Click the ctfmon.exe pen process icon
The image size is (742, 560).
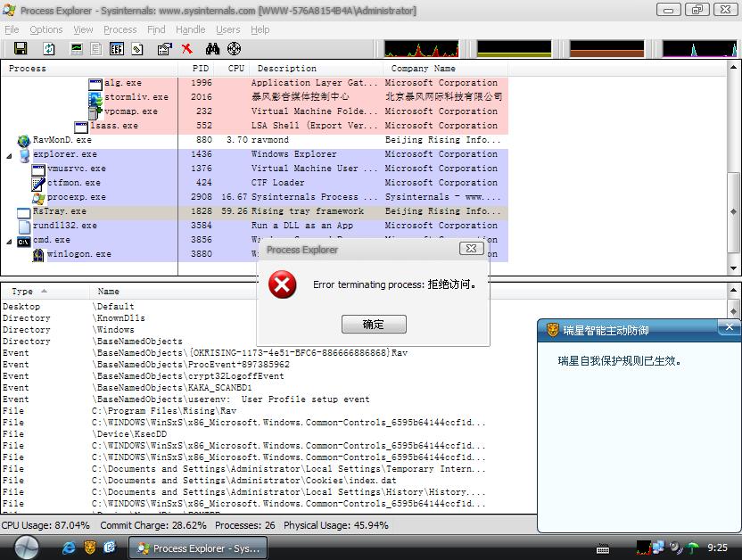coord(38,184)
